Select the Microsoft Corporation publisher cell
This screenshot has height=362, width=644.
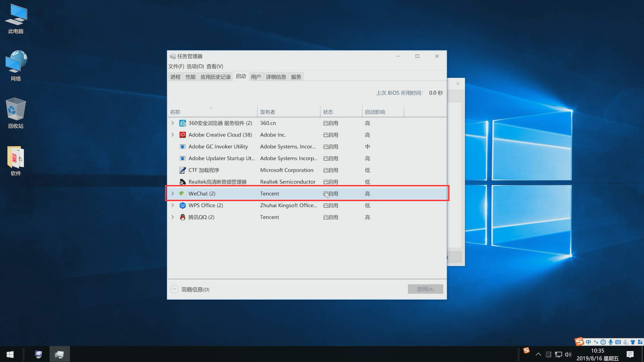[287, 170]
